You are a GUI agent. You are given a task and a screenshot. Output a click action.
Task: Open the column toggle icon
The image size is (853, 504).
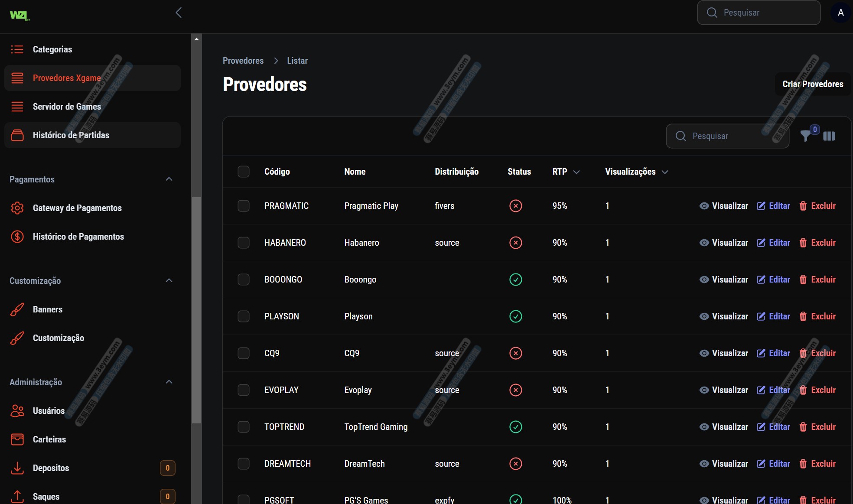point(829,136)
